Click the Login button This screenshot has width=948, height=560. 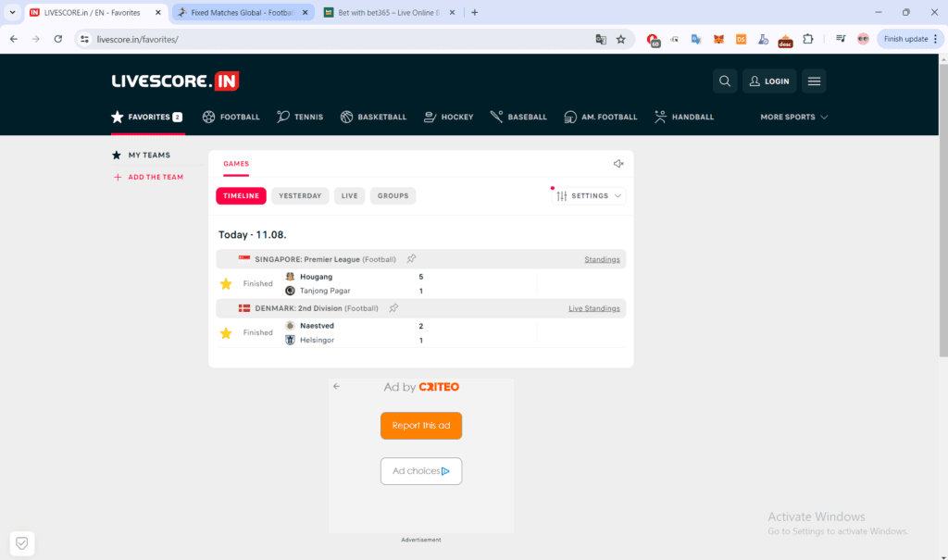tap(769, 81)
